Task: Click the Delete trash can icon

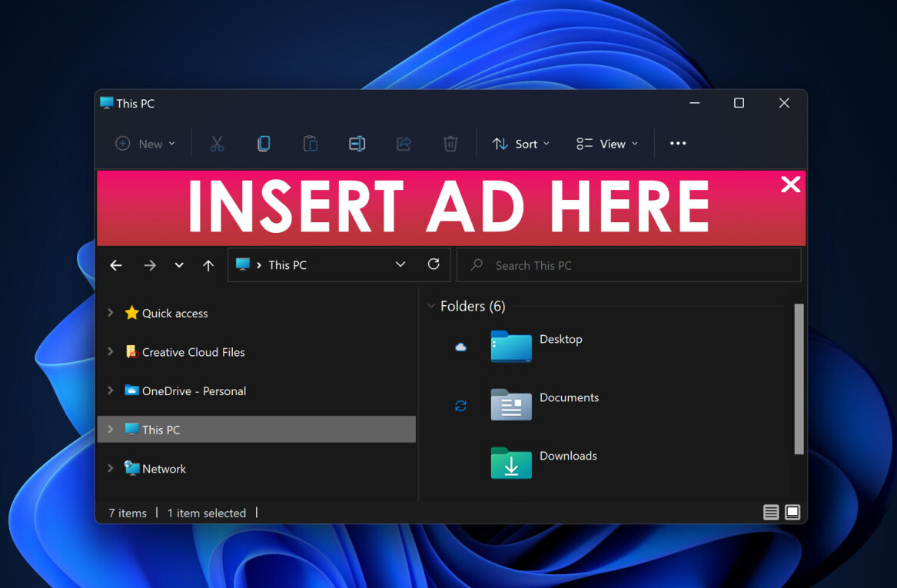Action: pyautogui.click(x=450, y=144)
